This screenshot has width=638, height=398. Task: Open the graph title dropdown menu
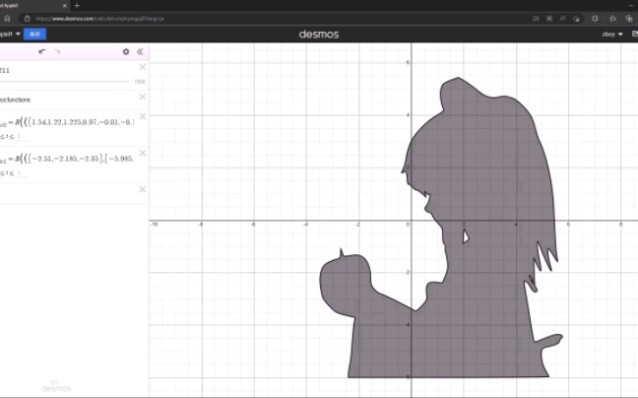click(10, 34)
